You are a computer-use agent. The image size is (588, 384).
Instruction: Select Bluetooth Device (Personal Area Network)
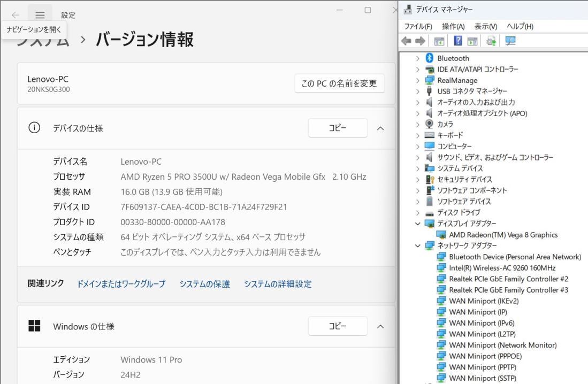click(515, 257)
